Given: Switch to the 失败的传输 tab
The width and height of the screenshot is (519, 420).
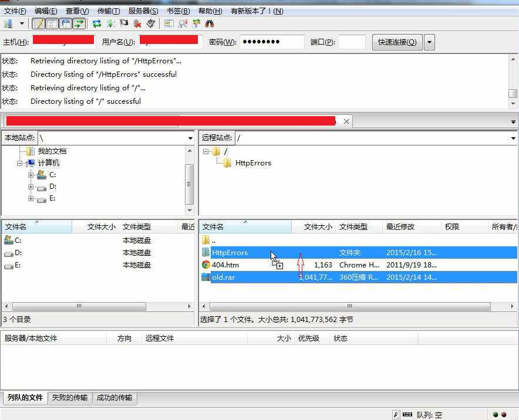Looking at the screenshot, I should point(70,398).
